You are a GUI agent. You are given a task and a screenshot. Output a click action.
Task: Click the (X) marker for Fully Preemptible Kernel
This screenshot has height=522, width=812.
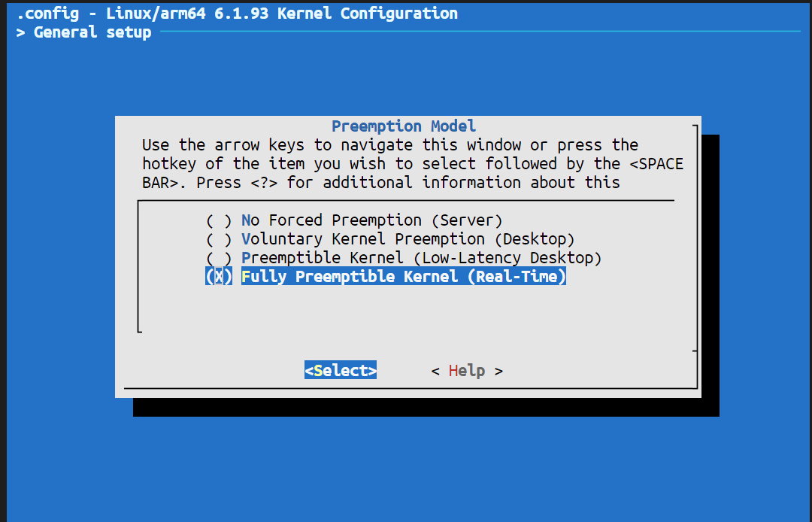point(218,277)
